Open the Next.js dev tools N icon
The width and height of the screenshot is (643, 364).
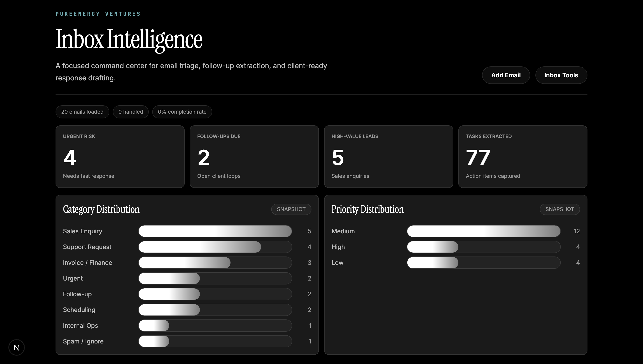[x=17, y=347]
